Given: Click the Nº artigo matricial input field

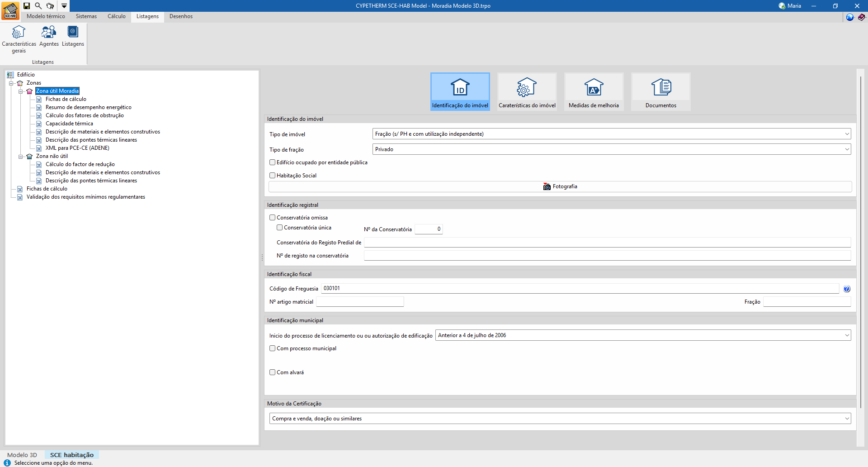Looking at the screenshot, I should [360, 302].
